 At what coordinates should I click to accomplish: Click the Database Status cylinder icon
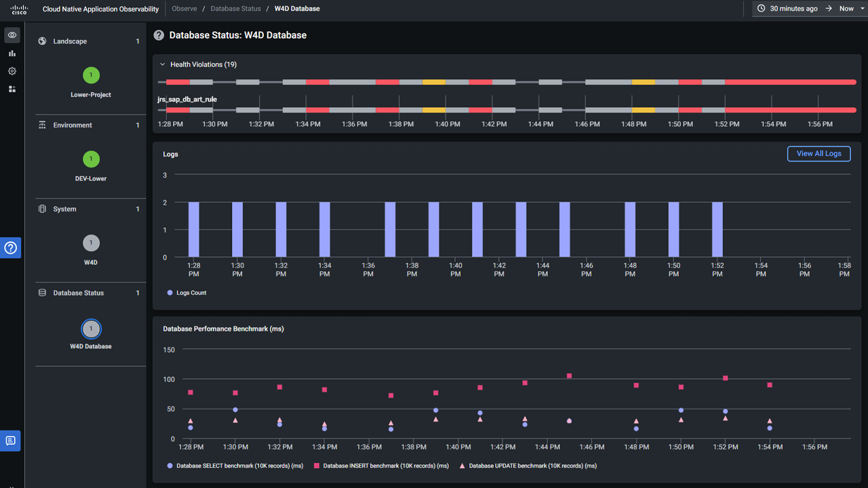pos(41,292)
